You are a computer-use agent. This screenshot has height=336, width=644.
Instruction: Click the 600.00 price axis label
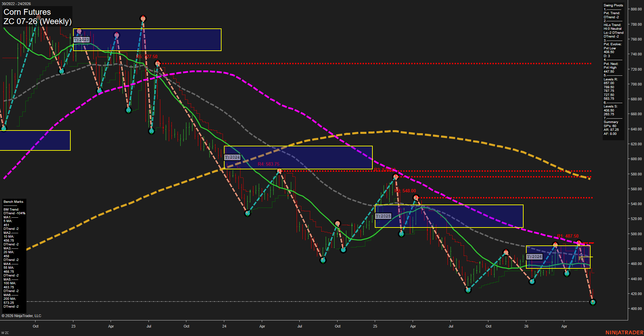pos(636,159)
